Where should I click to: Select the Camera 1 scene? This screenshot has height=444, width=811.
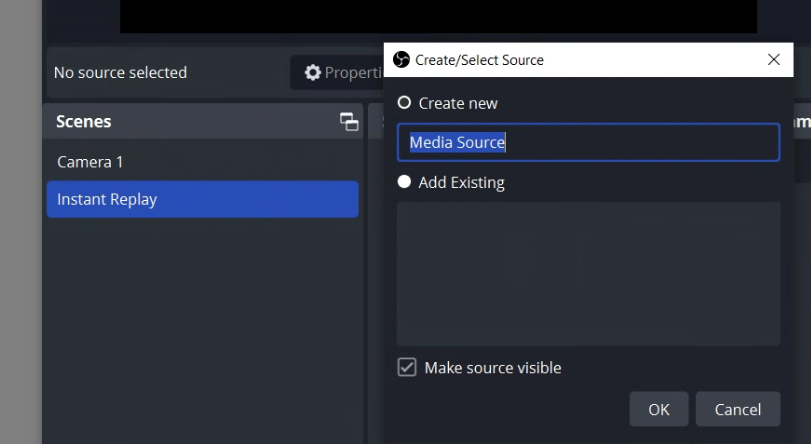(x=90, y=161)
